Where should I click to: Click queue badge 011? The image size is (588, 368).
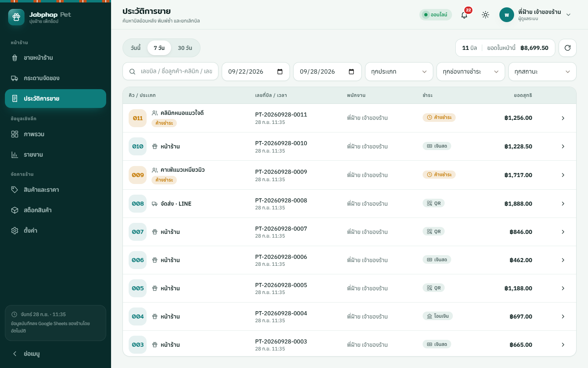[138, 118]
